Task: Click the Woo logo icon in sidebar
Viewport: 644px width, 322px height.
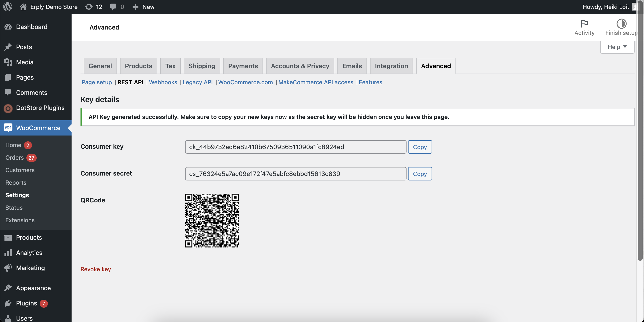Action: (8, 128)
